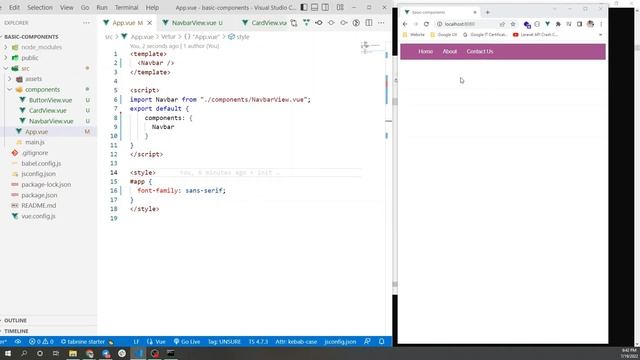Close the App.vue editor tab

tap(150, 23)
